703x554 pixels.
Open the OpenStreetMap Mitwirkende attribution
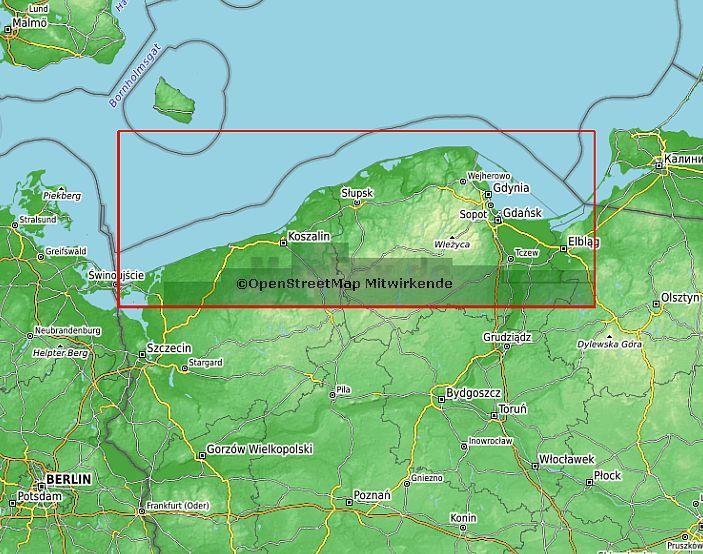pos(344,284)
